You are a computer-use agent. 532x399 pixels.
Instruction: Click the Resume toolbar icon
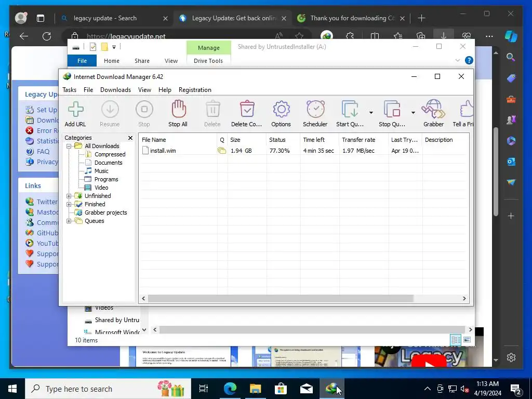(x=110, y=109)
